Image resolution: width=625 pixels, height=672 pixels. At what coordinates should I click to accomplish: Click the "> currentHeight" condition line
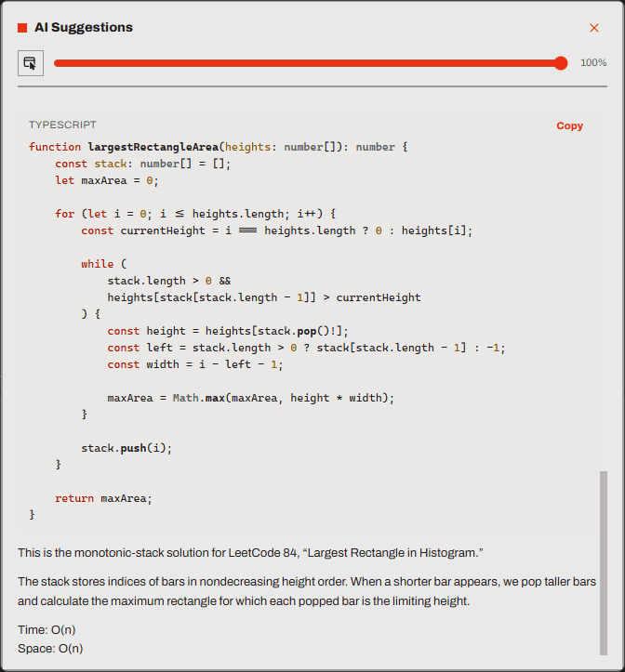[264, 297]
